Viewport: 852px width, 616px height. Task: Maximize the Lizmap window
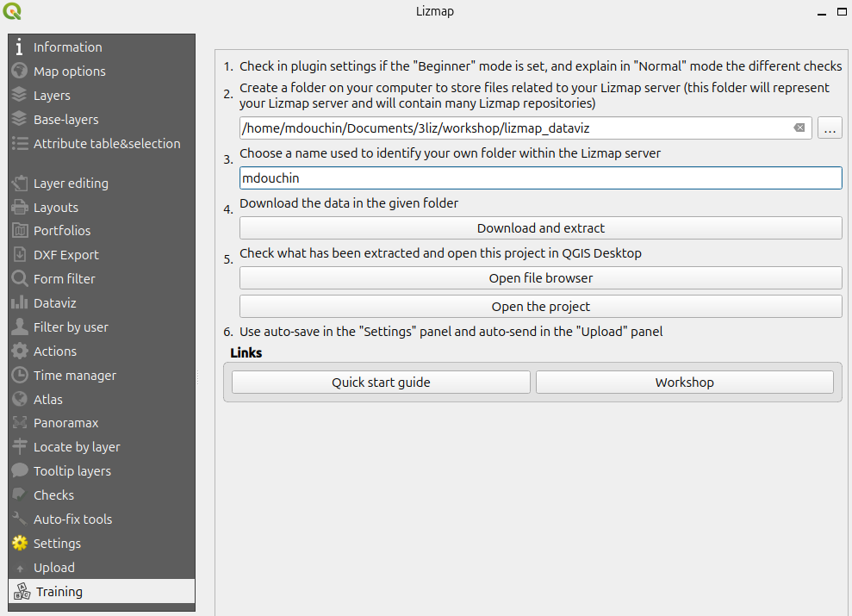click(842, 11)
